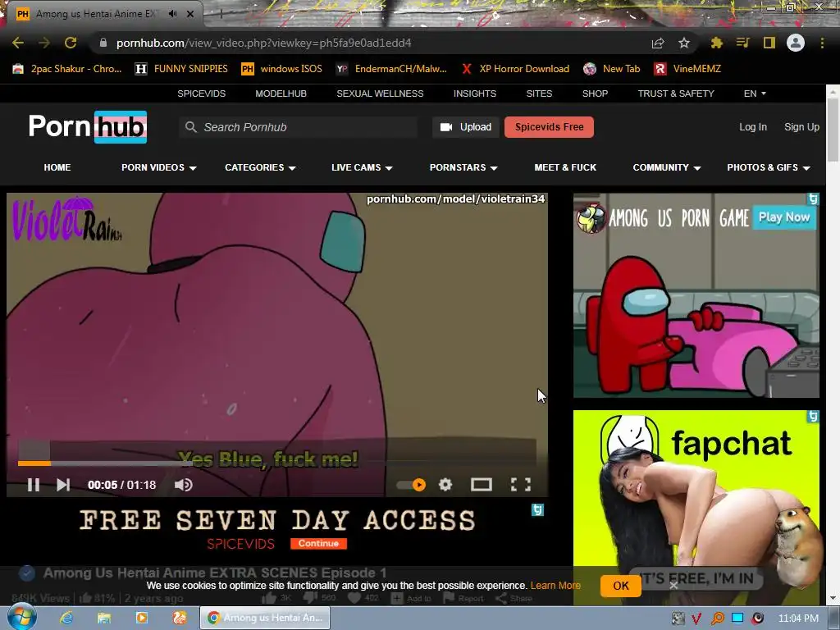Open the XP Horror Download bookmark
This screenshot has height=630, width=840.
pyautogui.click(x=515, y=69)
